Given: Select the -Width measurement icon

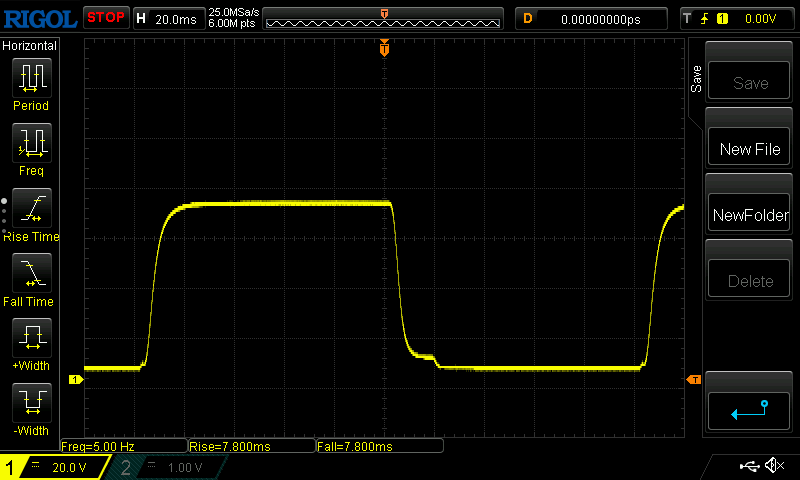Looking at the screenshot, I should click(31, 404).
